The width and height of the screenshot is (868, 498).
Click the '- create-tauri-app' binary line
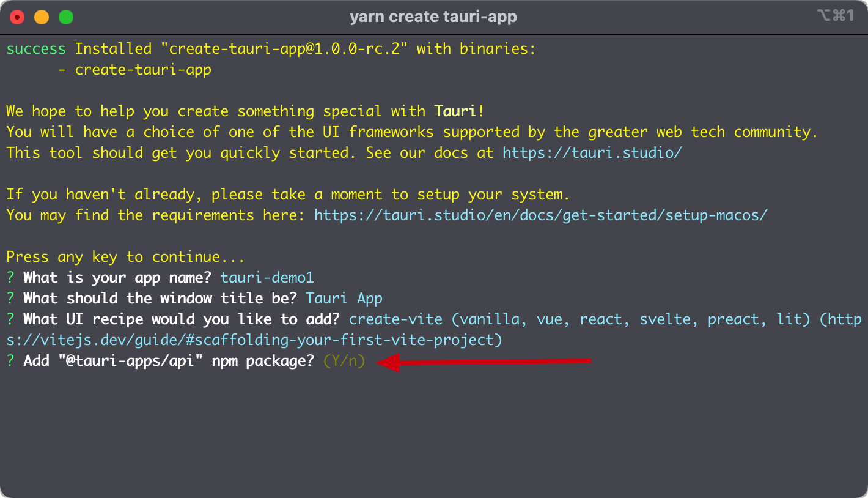pos(134,70)
